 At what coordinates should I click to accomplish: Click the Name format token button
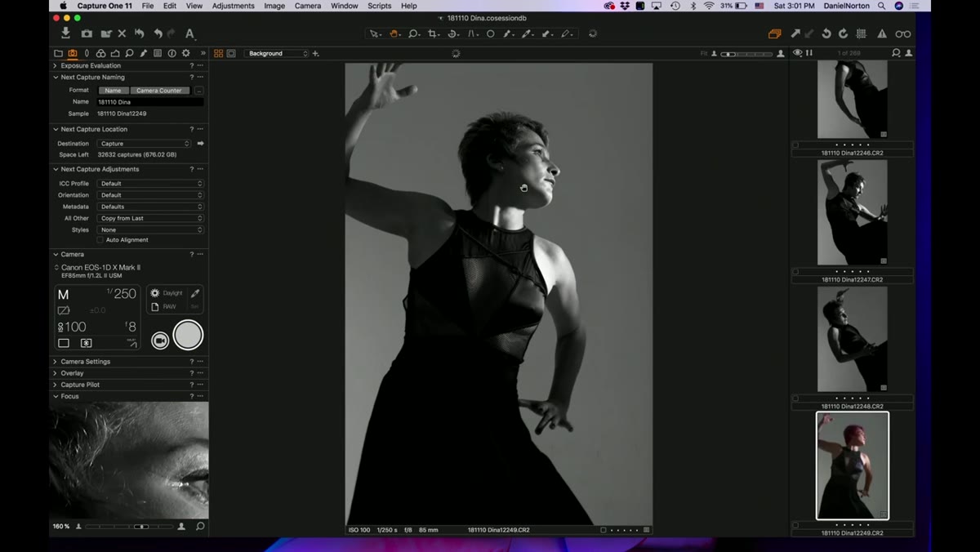click(113, 91)
